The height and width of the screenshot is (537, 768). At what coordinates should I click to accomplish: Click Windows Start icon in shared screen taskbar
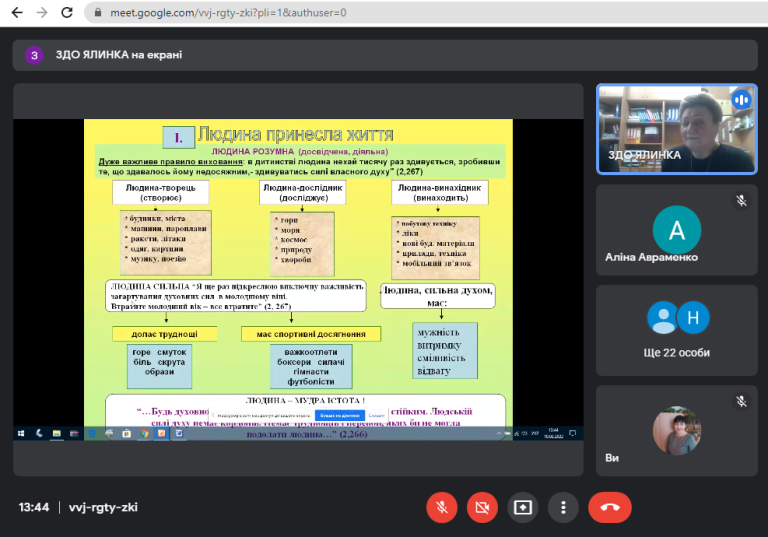pyautogui.click(x=21, y=433)
